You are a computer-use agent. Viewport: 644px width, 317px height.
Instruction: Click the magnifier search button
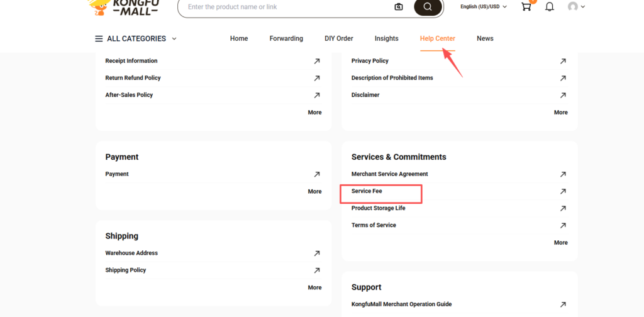tap(428, 7)
